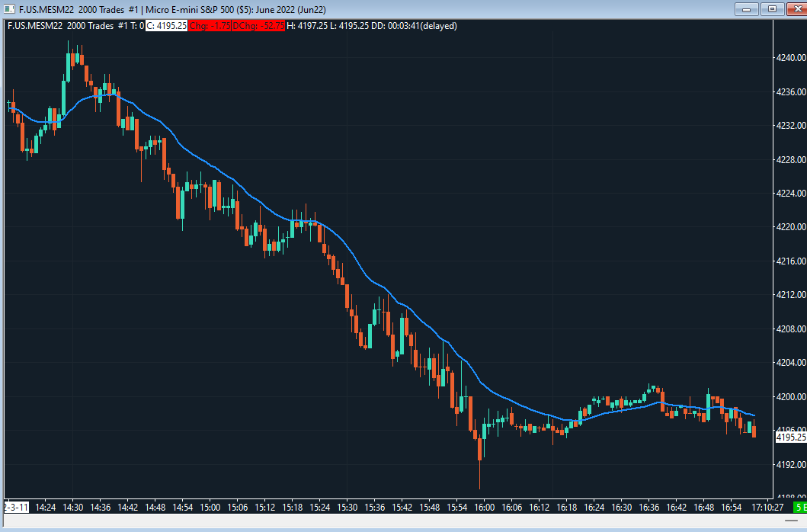This screenshot has height=532, width=807.
Task: Click the 17:10:27 current time label
Action: (x=767, y=508)
